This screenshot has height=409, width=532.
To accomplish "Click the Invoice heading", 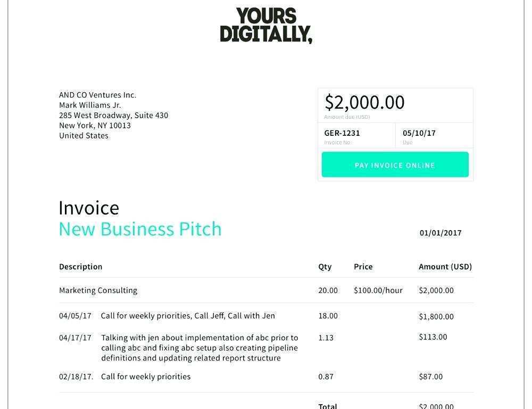I will (x=89, y=208).
